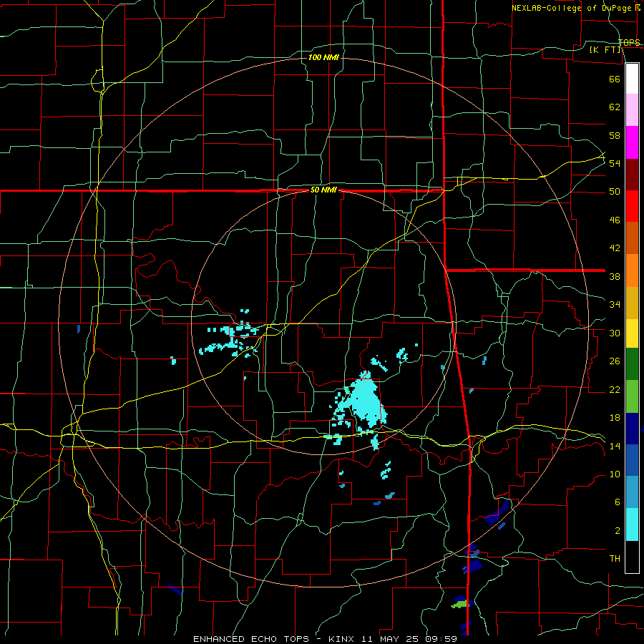
Task: Click the '2' legend value
Action: pyautogui.click(x=617, y=531)
